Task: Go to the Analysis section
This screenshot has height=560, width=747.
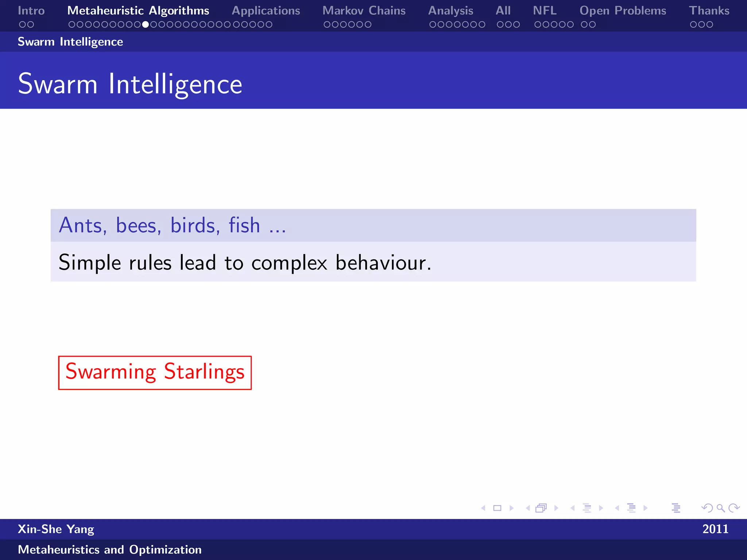Action: tap(451, 11)
